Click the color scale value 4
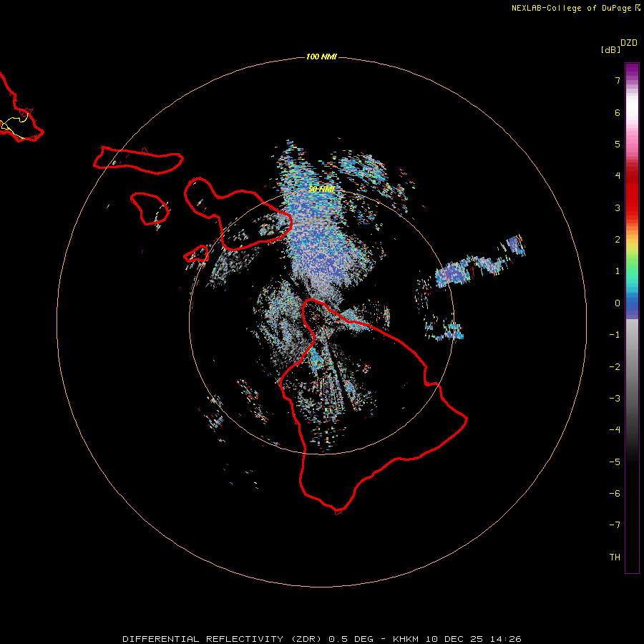644x644 pixels. (x=618, y=176)
